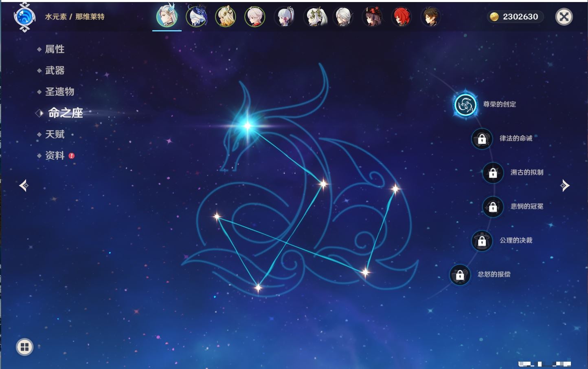588x369 pixels.
Task: Click the locked 律法的命诫 constellation icon
Action: pos(482,139)
